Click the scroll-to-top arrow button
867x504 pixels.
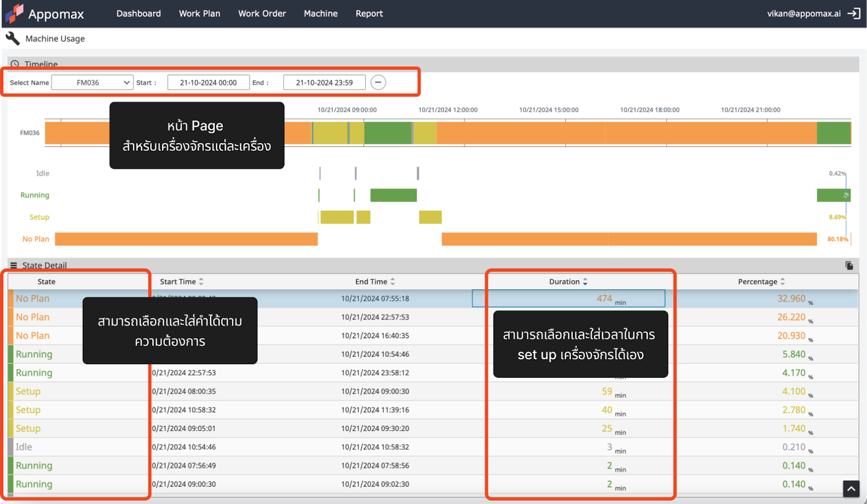851,489
